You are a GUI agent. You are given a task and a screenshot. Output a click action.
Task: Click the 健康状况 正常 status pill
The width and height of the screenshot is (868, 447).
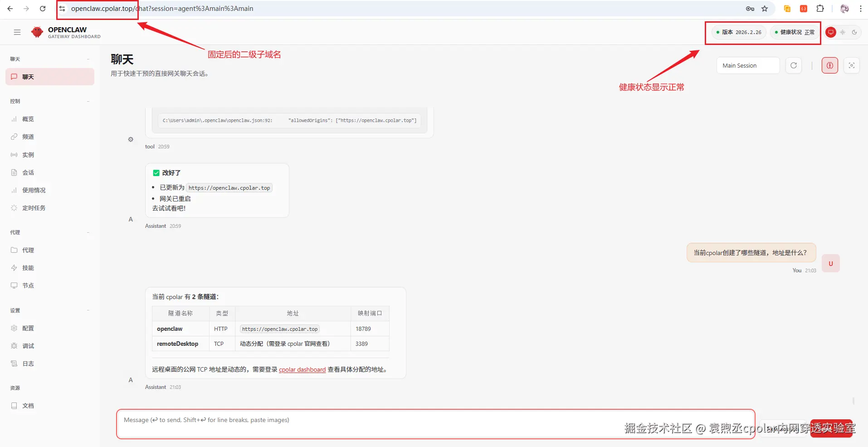(795, 32)
